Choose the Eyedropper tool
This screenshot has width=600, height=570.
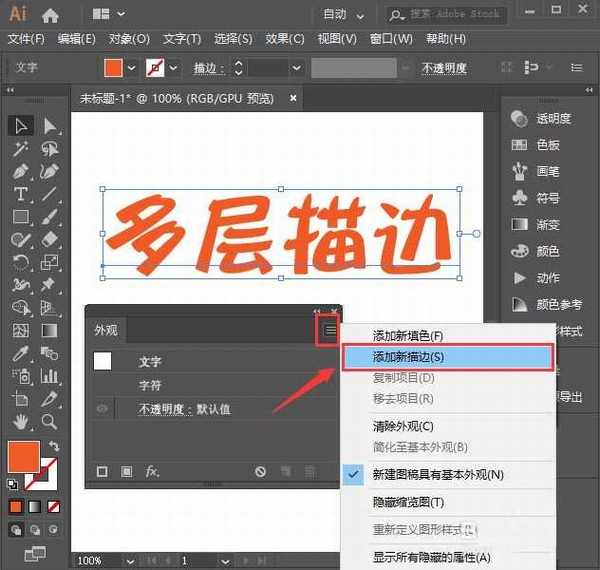(20, 354)
